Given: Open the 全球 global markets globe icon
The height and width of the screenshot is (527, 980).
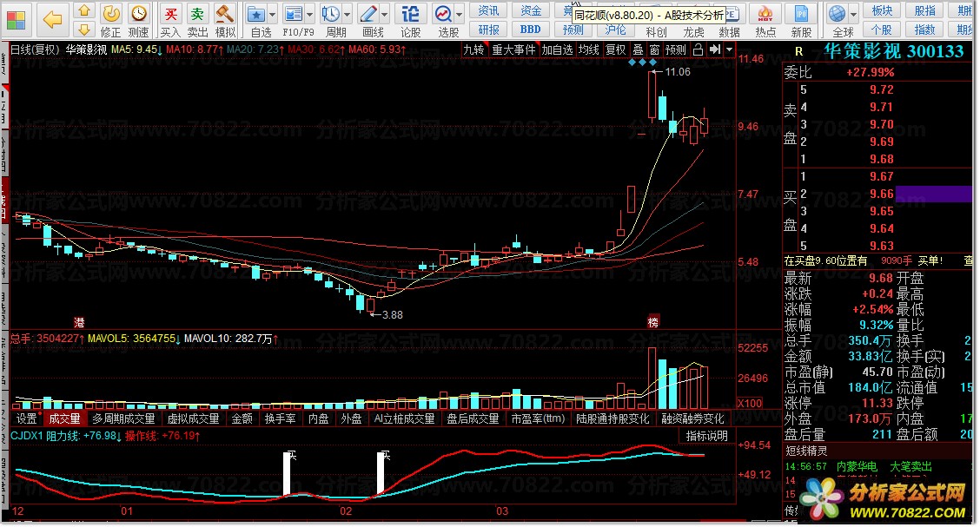Looking at the screenshot, I should pos(837,13).
